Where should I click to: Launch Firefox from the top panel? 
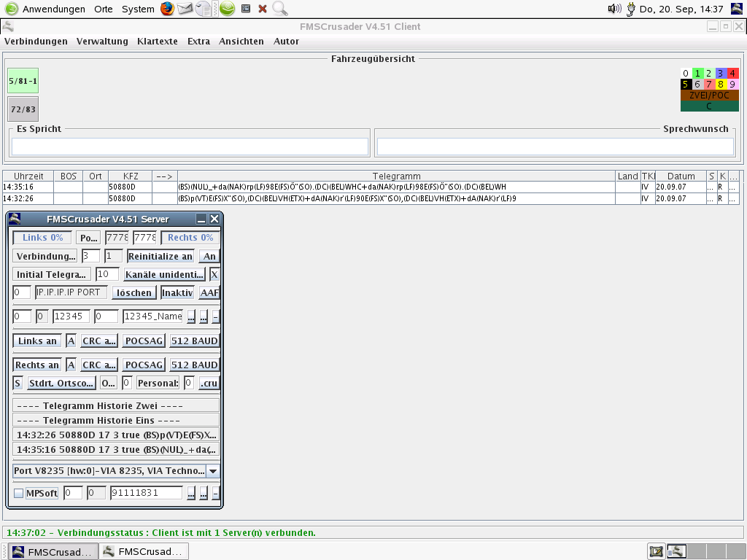167,9
